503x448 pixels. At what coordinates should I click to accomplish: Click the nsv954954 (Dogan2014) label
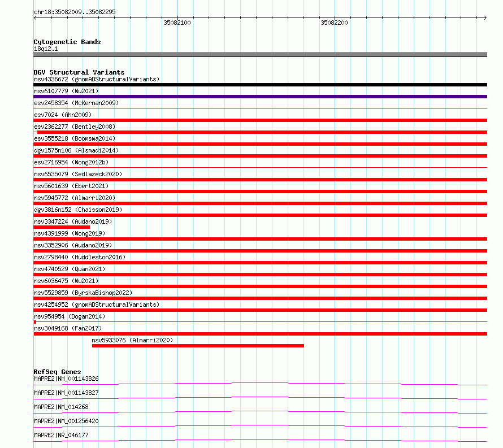70,316
